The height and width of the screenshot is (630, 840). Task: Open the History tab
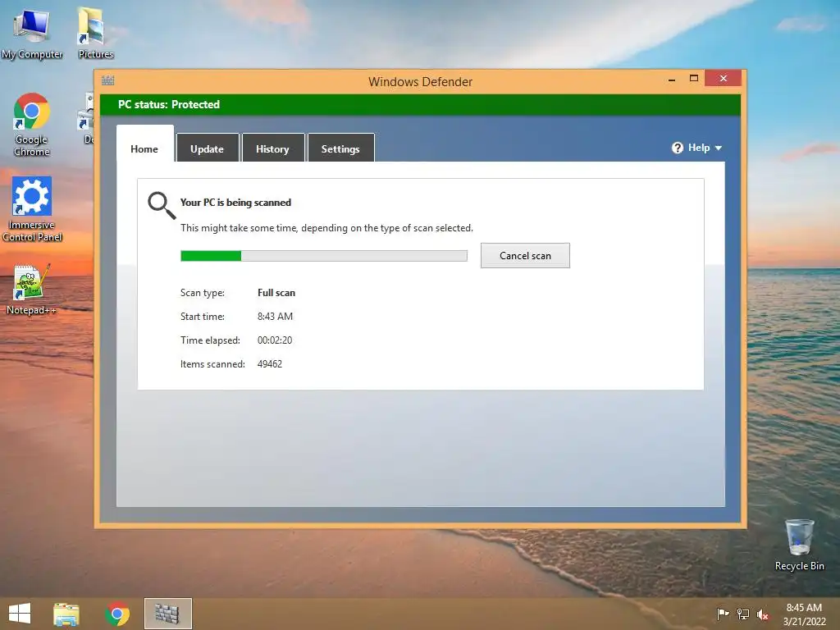point(272,148)
